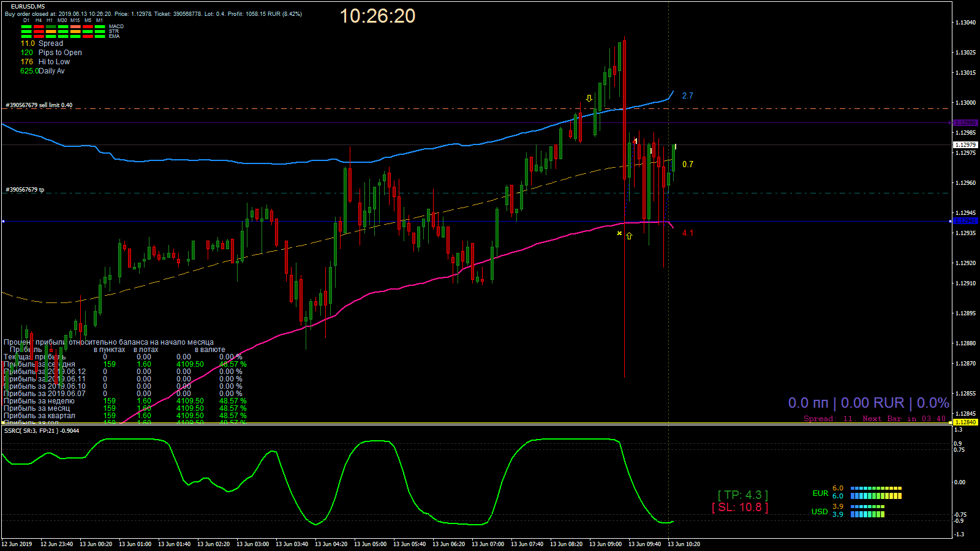
Task: Select the sell limit 0.40 order line label
Action: pos(39,105)
